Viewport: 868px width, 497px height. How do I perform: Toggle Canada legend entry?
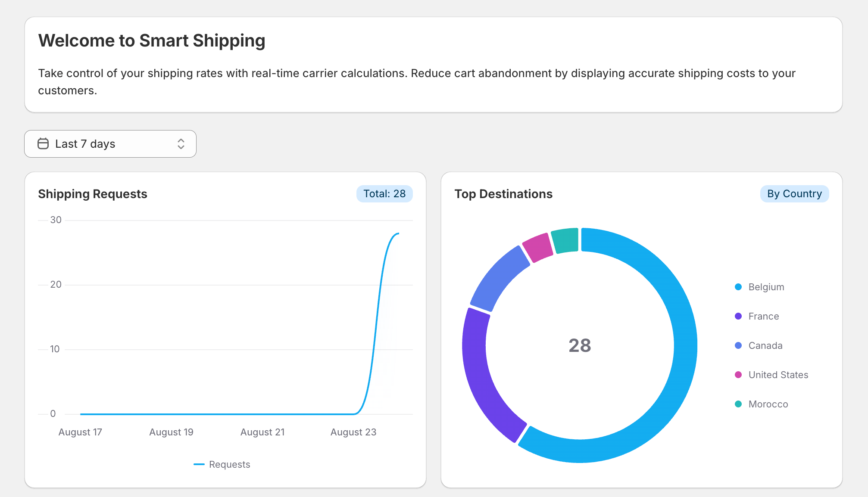pos(765,345)
